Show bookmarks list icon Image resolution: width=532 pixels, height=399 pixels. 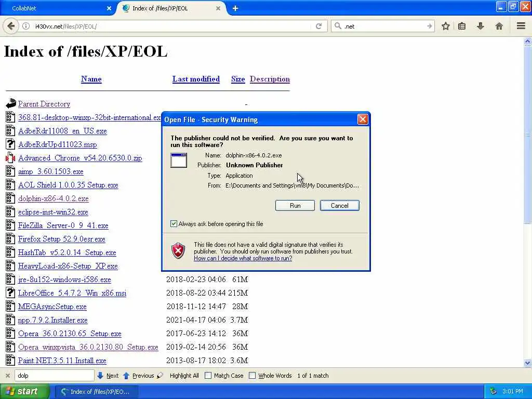(462, 26)
